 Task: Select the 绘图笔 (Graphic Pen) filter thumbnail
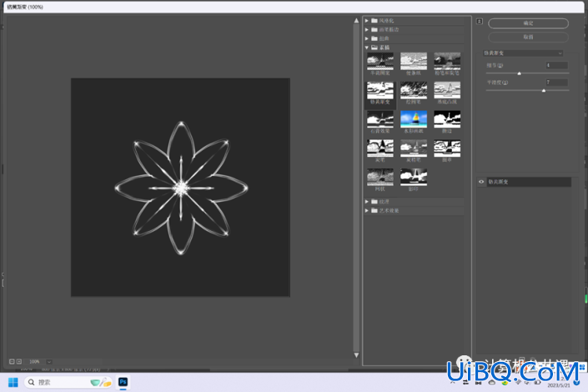coord(413,90)
